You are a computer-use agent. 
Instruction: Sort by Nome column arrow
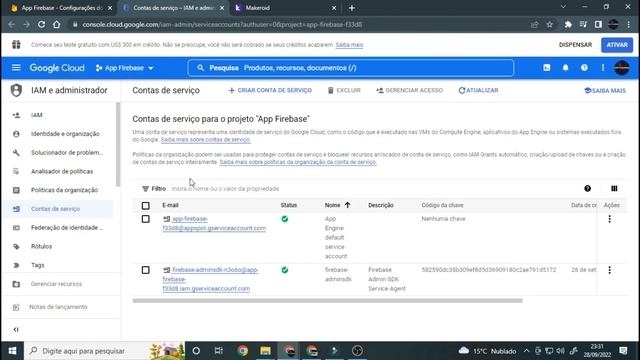point(347,205)
